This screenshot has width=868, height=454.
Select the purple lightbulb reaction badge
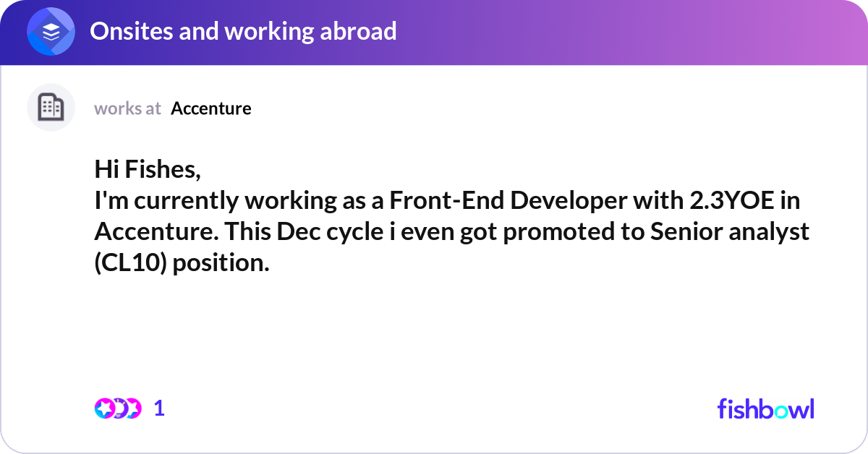(x=119, y=408)
